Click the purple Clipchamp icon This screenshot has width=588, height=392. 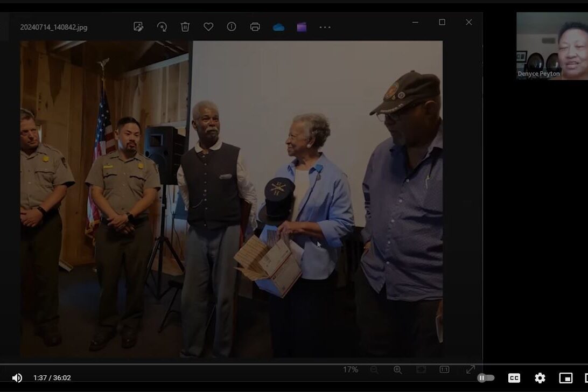[x=302, y=27]
